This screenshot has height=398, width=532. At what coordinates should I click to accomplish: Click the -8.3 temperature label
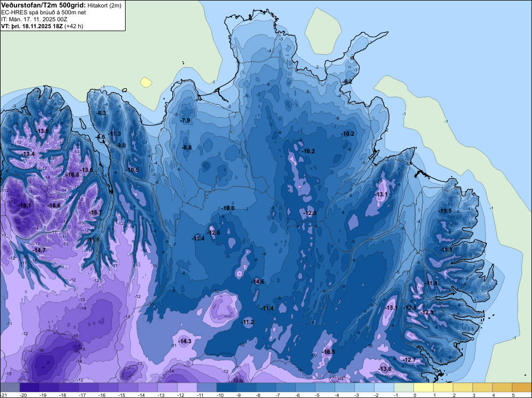click(x=102, y=113)
